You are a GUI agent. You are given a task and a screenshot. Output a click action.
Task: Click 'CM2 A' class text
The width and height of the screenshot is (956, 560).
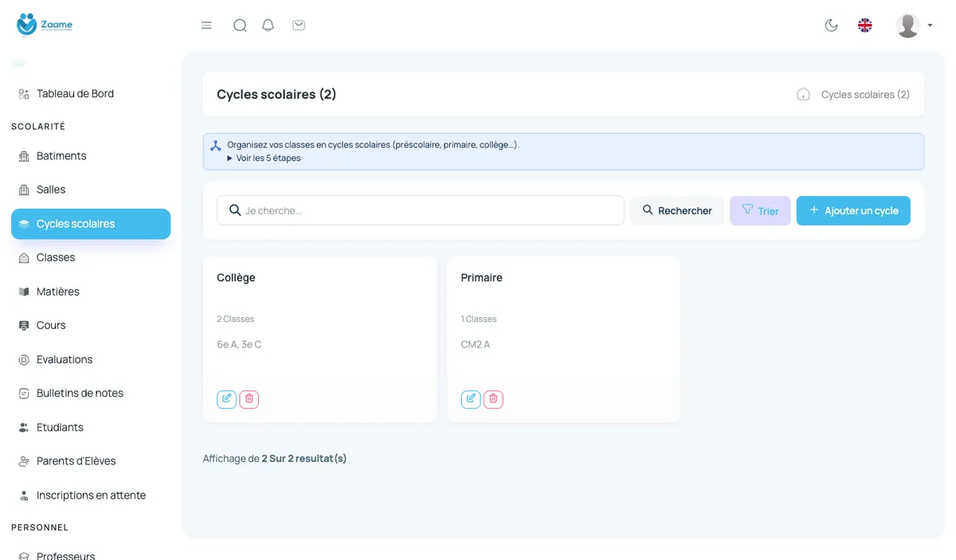476,344
